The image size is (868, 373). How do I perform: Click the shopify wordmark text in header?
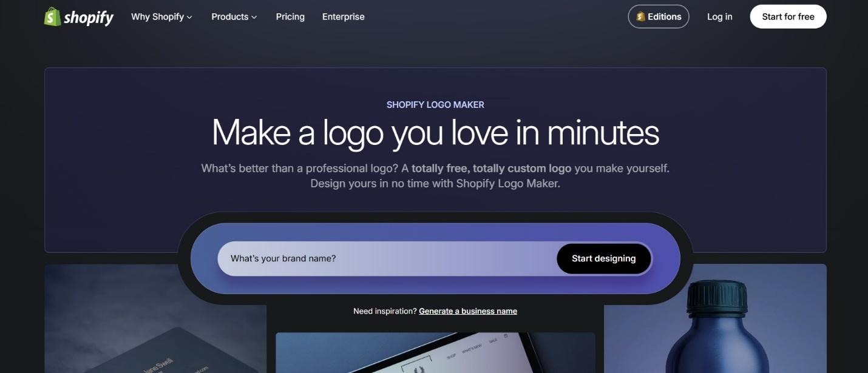tap(89, 18)
